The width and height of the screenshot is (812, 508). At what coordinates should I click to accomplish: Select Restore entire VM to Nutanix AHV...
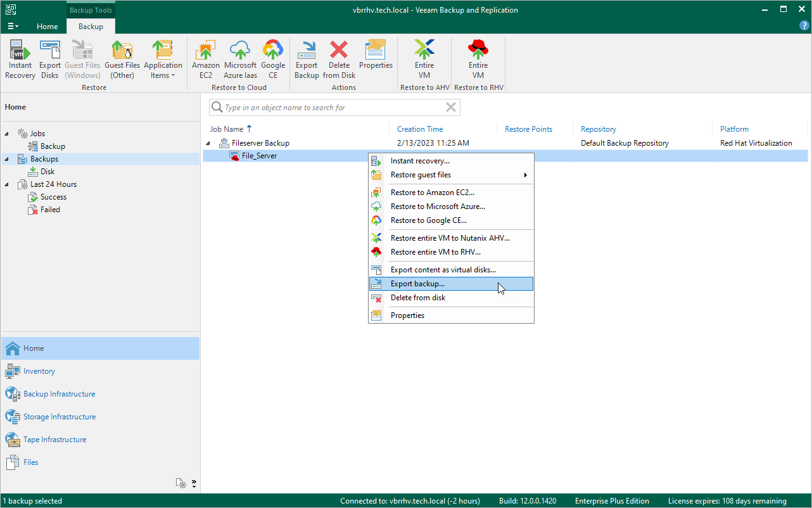[x=451, y=238]
